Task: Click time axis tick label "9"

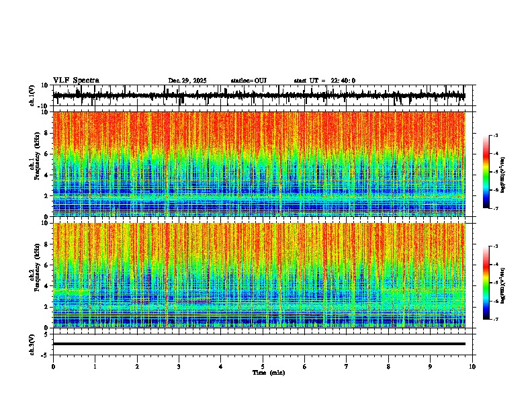Action: pyautogui.click(x=430, y=367)
